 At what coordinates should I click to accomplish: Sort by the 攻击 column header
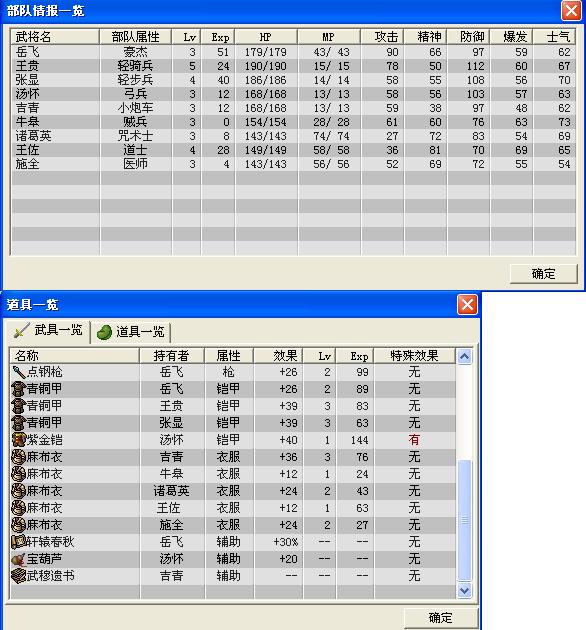point(383,37)
